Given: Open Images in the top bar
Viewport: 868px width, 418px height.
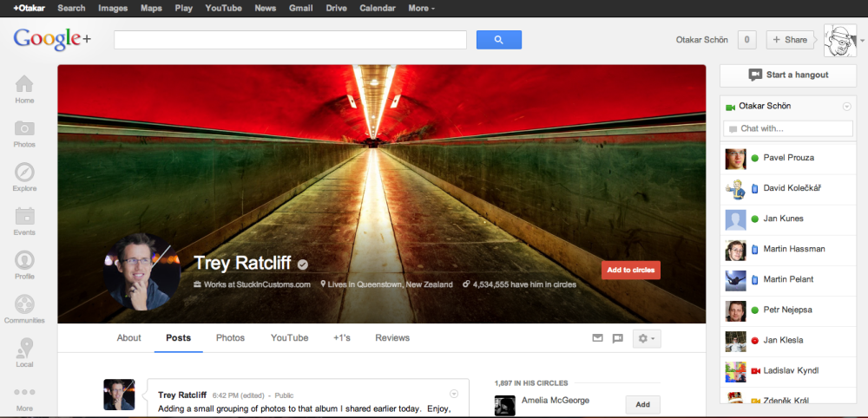Looking at the screenshot, I should (113, 9).
